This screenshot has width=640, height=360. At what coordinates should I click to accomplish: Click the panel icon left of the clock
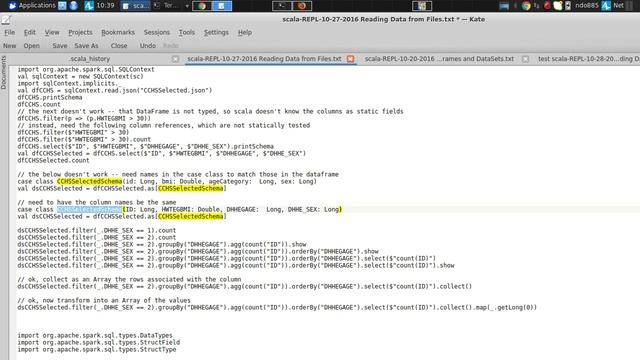(x=89, y=6)
